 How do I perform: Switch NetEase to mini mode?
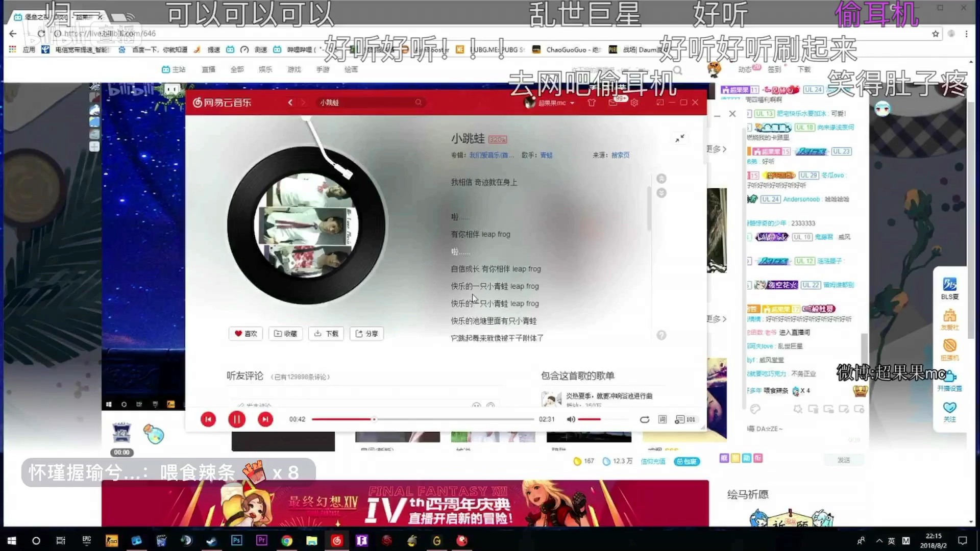[x=660, y=103]
